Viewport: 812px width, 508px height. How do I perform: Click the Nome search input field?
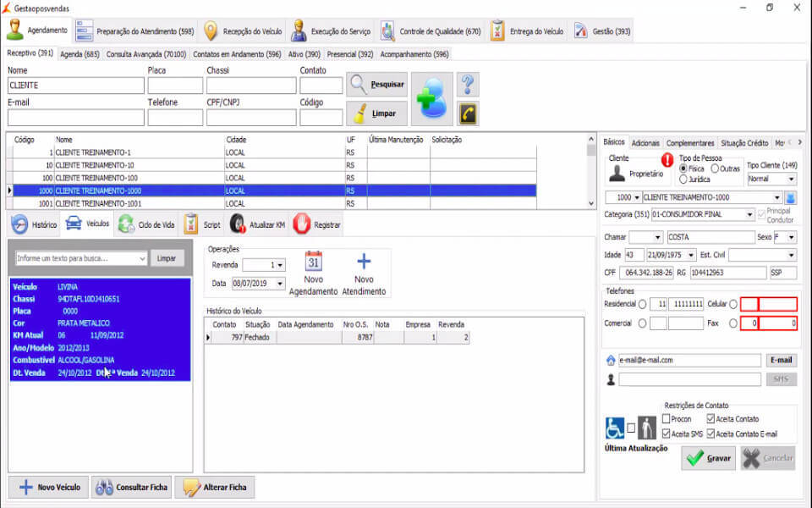[75, 86]
